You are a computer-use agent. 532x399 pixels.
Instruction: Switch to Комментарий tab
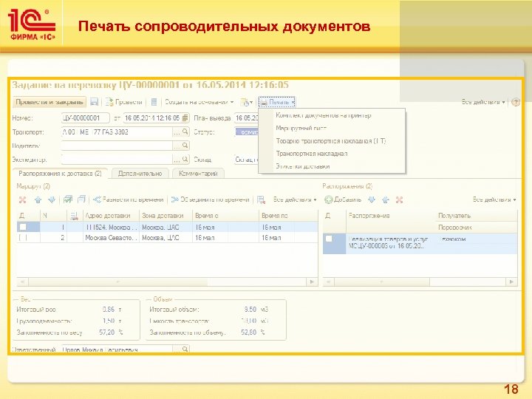198,174
